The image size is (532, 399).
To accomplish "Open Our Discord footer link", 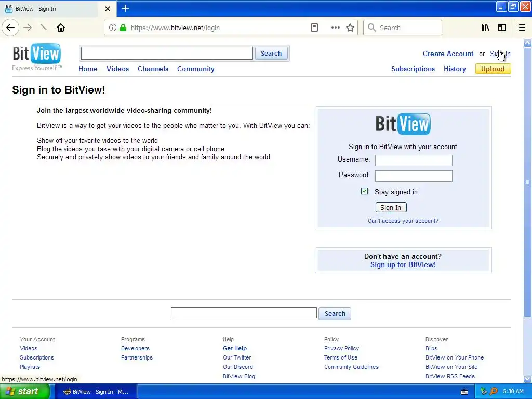I will 238,367.
